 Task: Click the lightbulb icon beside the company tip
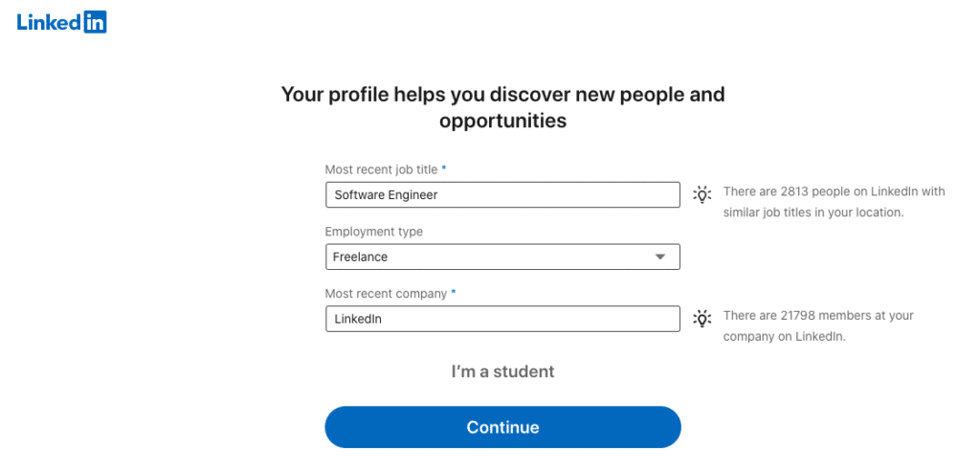tap(702, 319)
